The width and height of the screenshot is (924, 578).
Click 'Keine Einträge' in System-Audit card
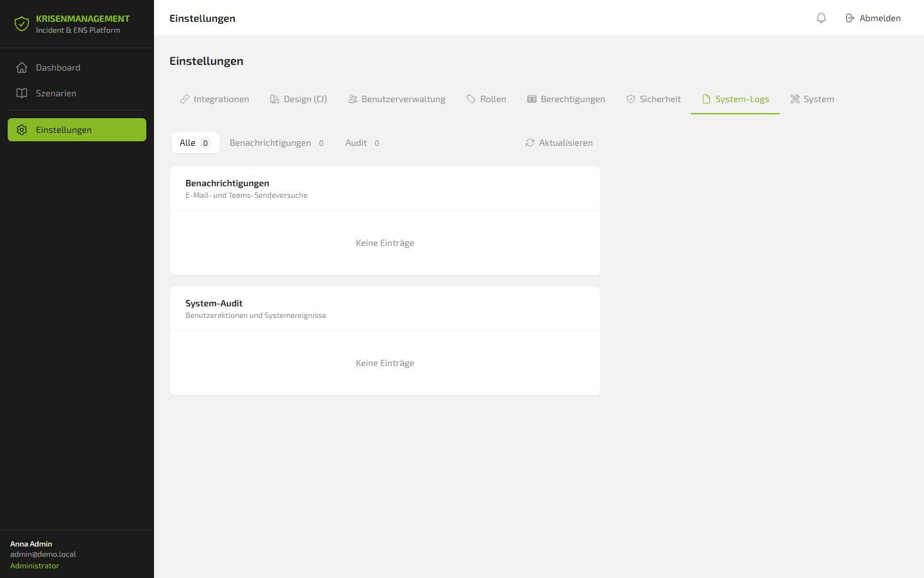click(x=385, y=363)
